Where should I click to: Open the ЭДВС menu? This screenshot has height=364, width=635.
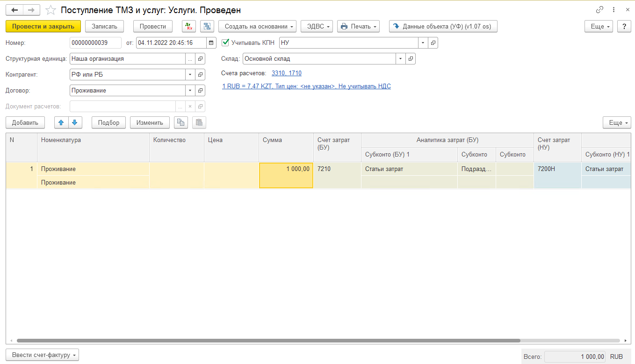coord(317,26)
